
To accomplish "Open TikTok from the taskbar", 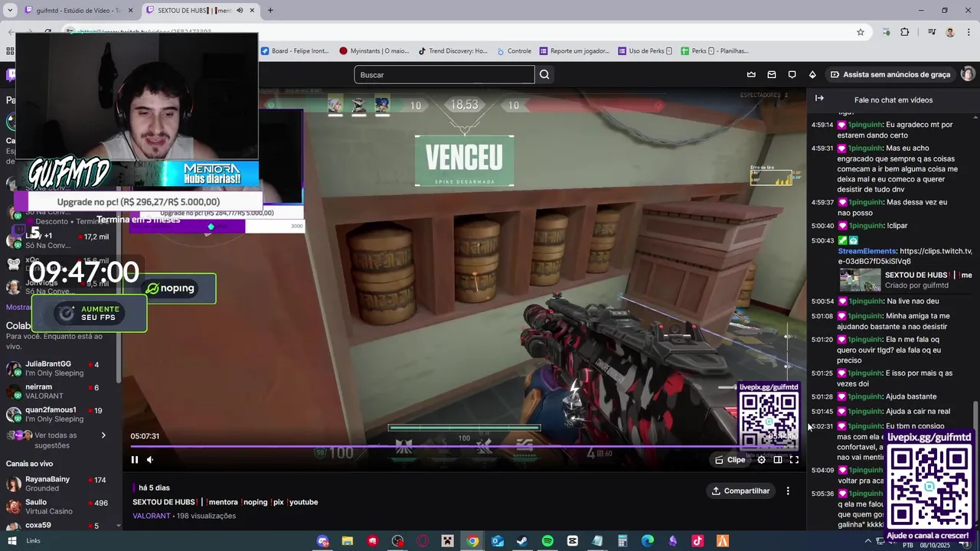I will tap(697, 541).
